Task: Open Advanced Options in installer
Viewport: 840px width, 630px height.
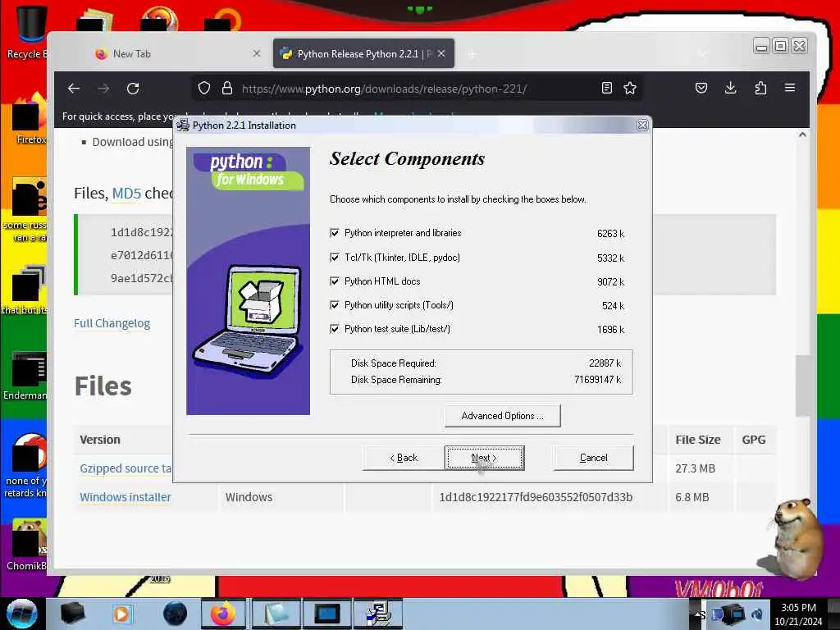Action: pyautogui.click(x=503, y=416)
